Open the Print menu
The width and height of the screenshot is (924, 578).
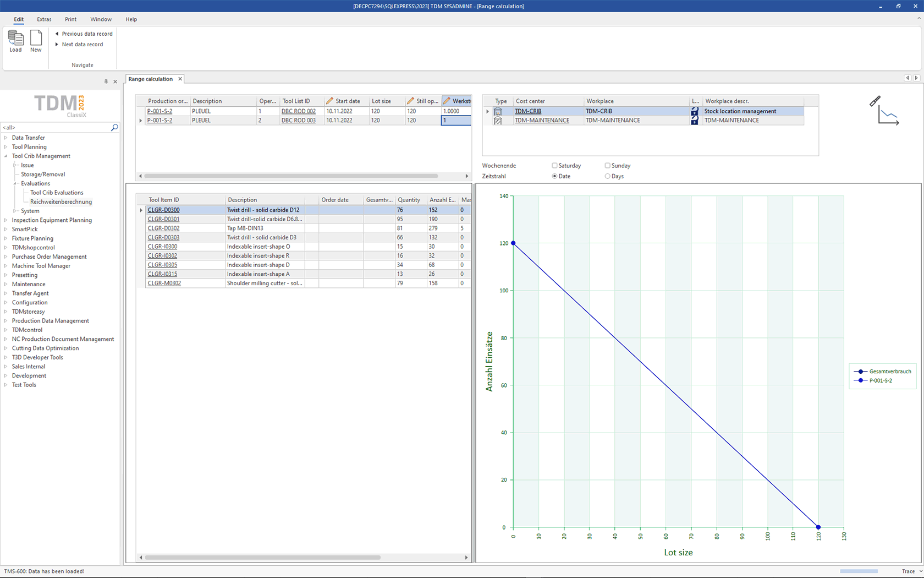click(x=71, y=19)
